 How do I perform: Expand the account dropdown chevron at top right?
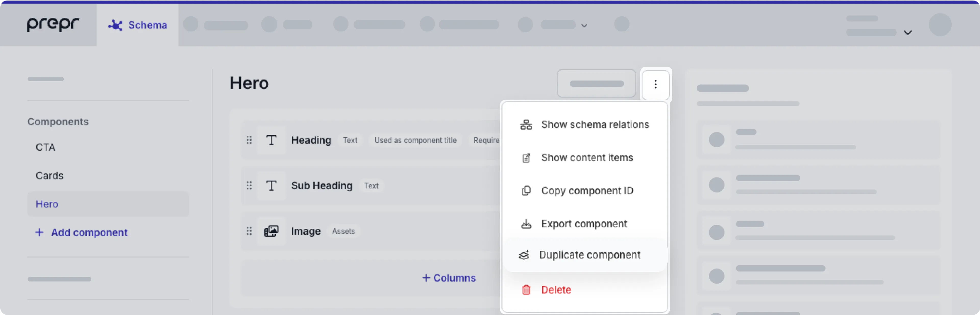pos(907,33)
